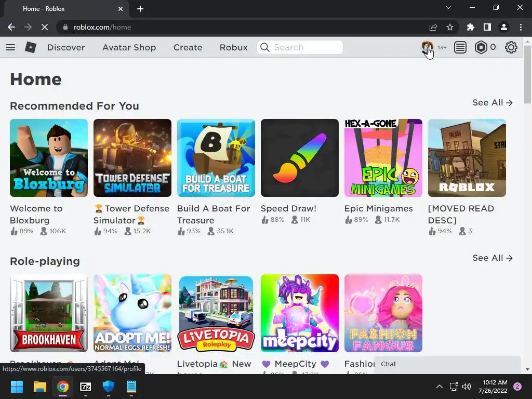
Task: Open the Speed Draw! paintbrush thumbnail
Action: coord(300,158)
